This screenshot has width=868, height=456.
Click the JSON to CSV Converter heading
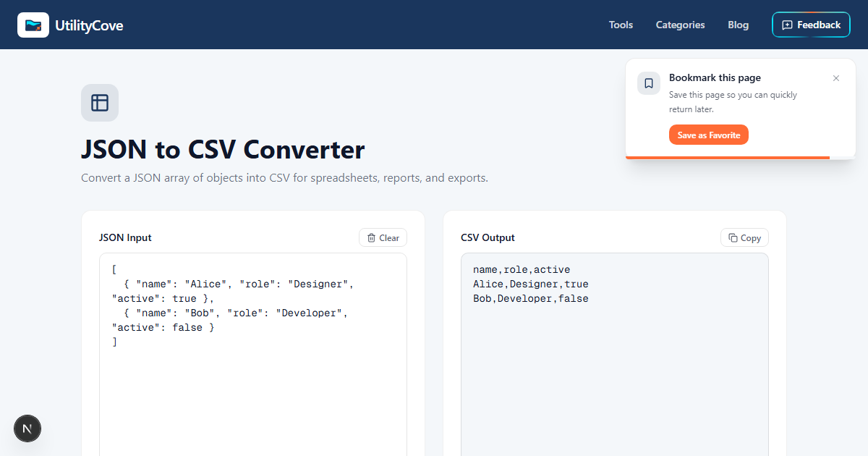pyautogui.click(x=223, y=150)
